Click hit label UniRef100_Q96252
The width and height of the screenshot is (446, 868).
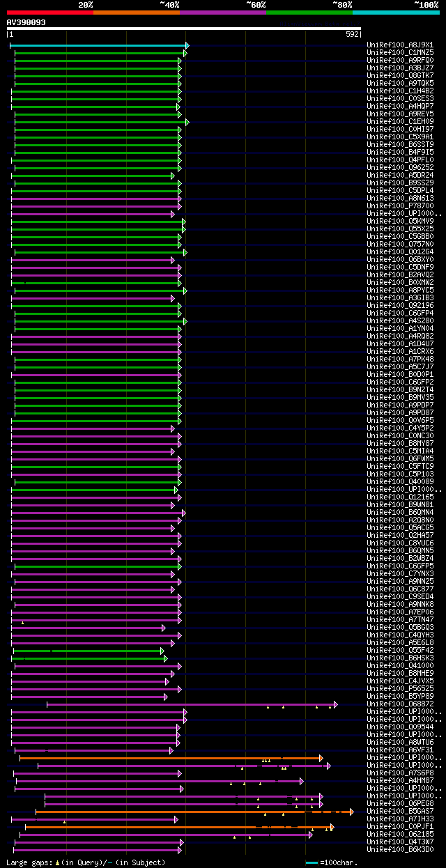pyautogui.click(x=400, y=168)
